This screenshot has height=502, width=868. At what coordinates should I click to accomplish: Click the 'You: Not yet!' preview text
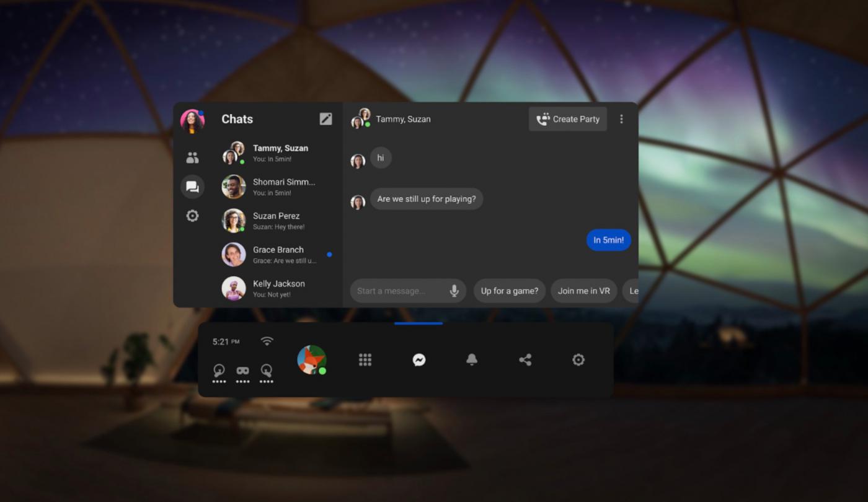[272, 294]
